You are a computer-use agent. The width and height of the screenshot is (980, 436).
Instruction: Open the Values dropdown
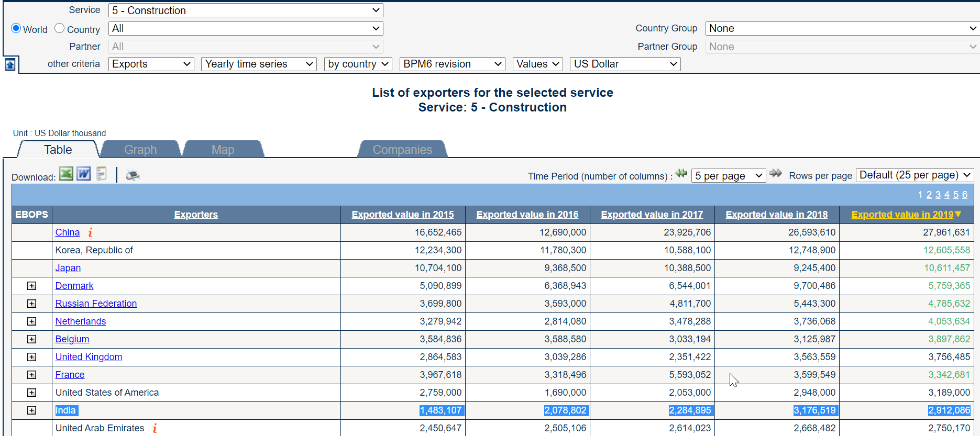click(538, 64)
